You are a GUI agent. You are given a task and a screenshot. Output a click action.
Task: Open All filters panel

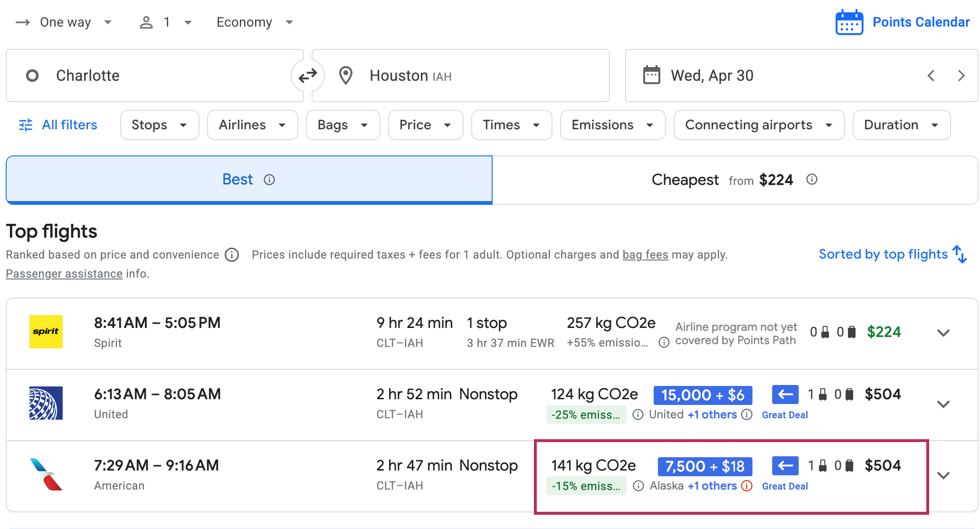coord(58,125)
